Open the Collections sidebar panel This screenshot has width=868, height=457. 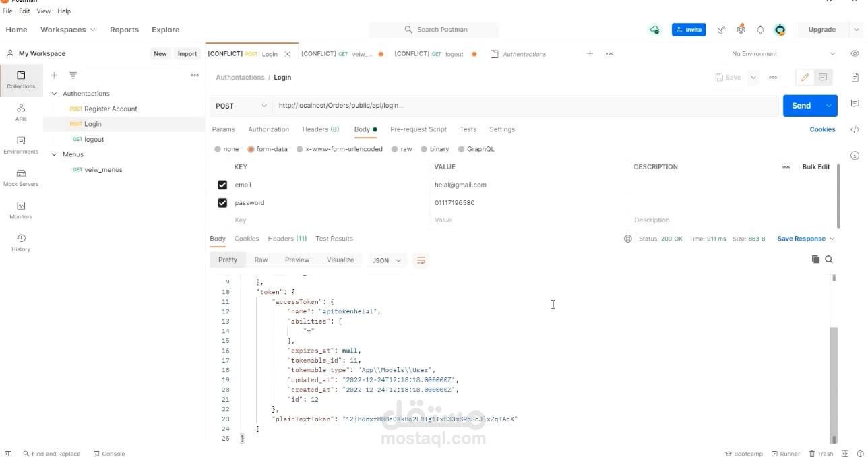click(21, 80)
